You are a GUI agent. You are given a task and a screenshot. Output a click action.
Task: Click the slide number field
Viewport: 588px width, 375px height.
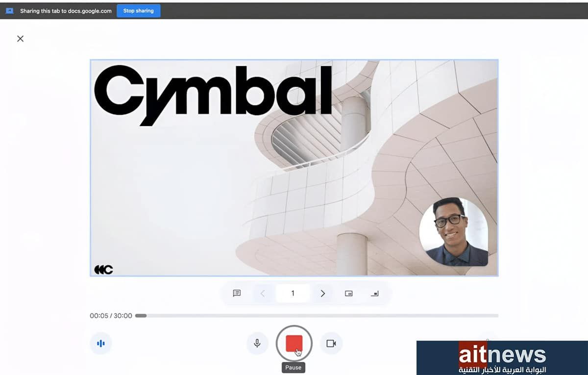pos(293,293)
